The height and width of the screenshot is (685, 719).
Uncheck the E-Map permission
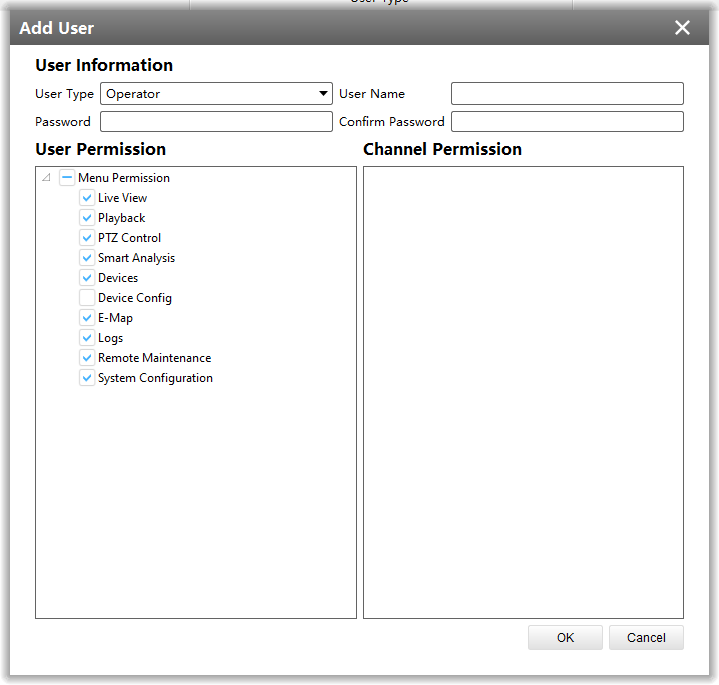[87, 318]
